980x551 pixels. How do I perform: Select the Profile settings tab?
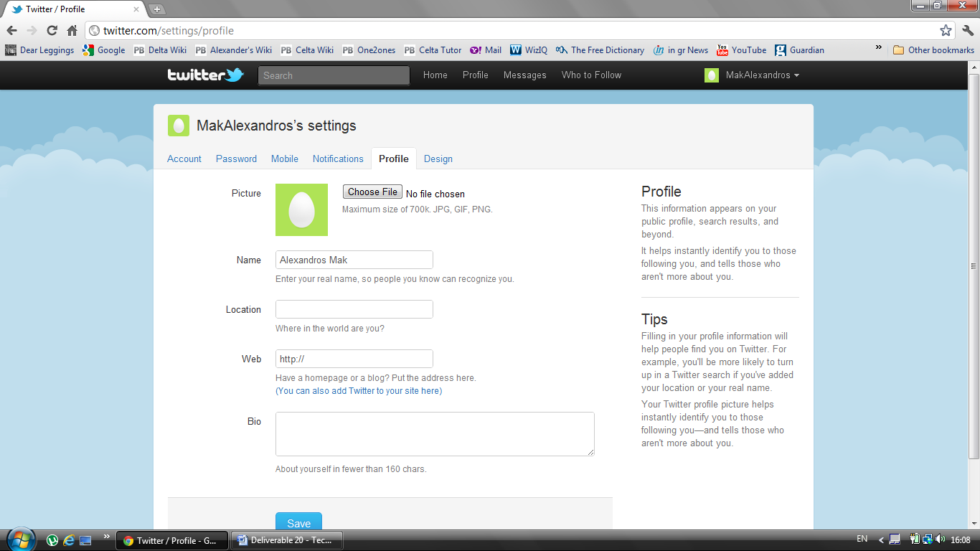(x=394, y=159)
